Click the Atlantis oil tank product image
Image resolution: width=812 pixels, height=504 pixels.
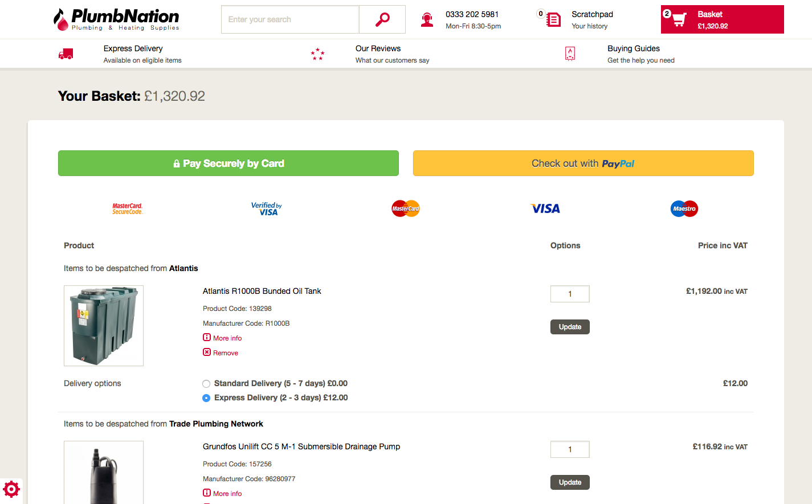(x=104, y=326)
